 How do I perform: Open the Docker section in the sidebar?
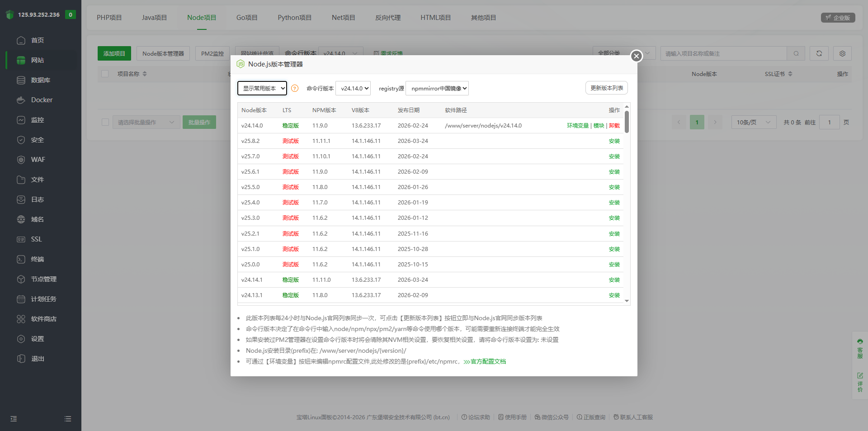(41, 99)
